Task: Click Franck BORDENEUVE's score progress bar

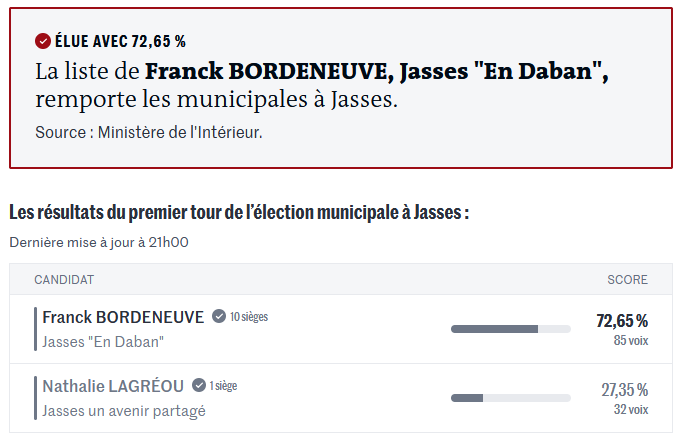Action: [510, 328]
